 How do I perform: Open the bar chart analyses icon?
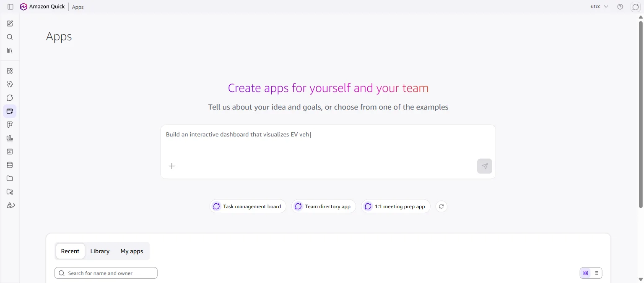10,138
